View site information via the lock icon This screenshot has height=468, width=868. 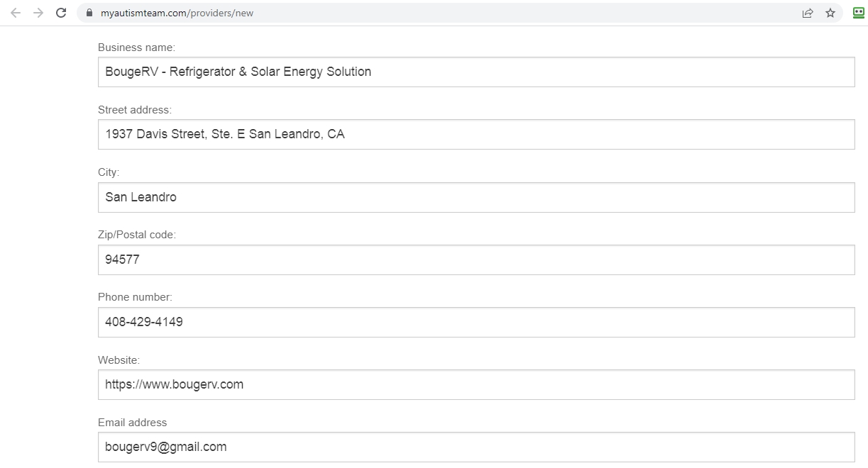point(89,13)
